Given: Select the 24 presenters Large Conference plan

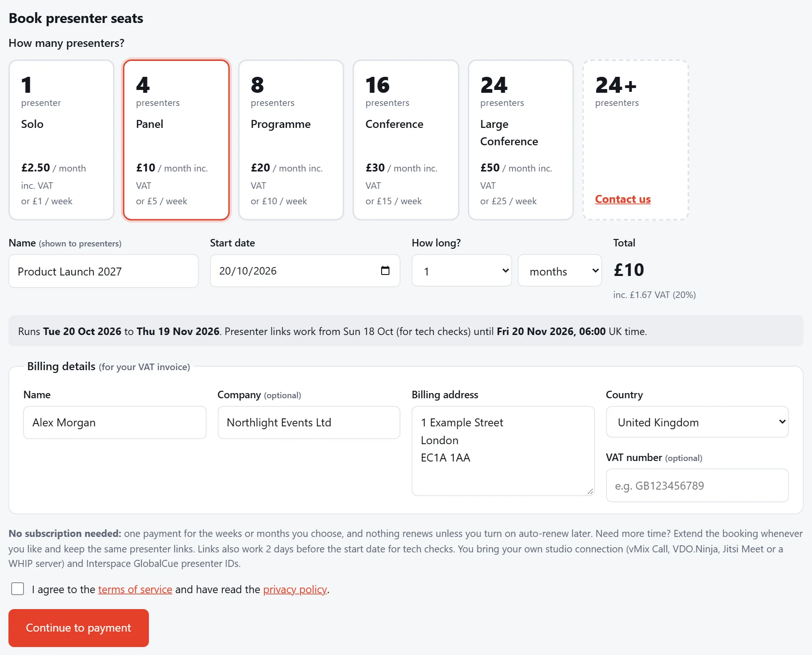Looking at the screenshot, I should point(520,140).
